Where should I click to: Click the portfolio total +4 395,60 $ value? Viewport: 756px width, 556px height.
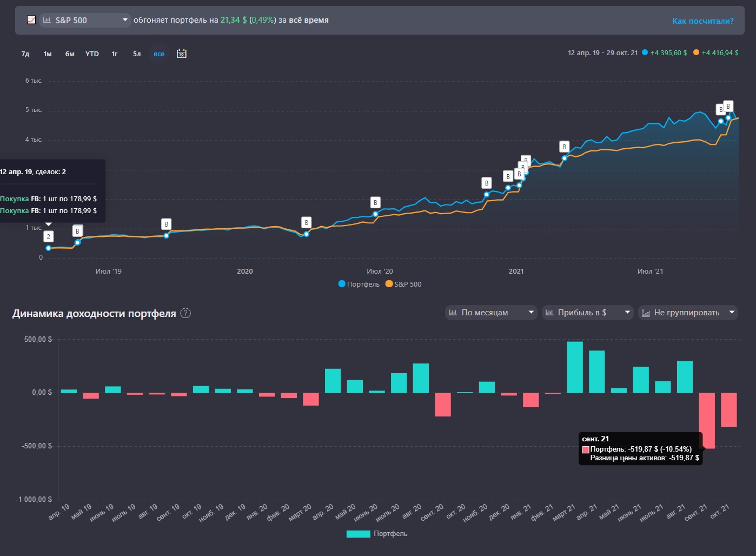pos(668,52)
